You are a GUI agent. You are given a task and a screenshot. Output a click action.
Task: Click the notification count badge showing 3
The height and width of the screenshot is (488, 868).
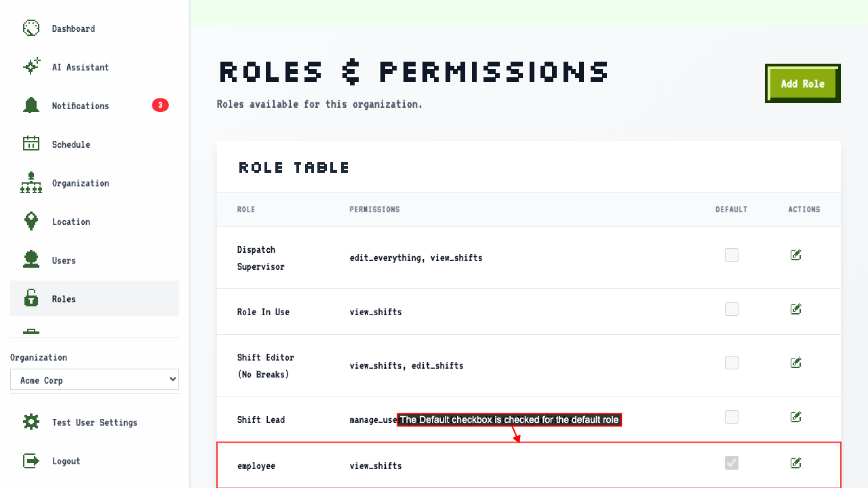click(x=160, y=105)
